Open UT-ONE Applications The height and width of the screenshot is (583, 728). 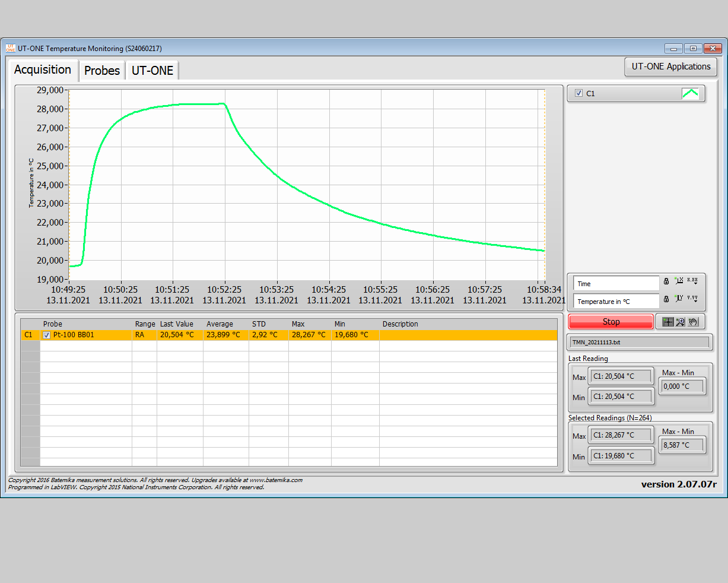click(x=670, y=66)
